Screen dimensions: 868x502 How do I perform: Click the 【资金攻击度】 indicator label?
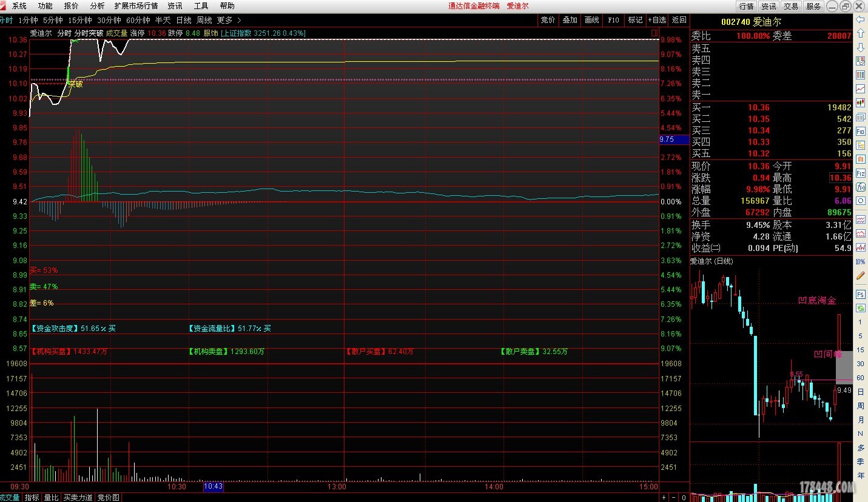55,328
